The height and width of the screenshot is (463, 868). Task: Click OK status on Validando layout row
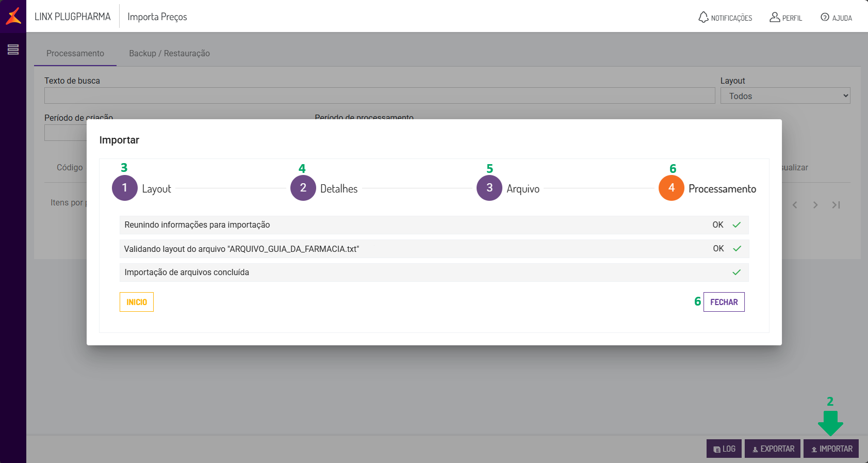[718, 248]
